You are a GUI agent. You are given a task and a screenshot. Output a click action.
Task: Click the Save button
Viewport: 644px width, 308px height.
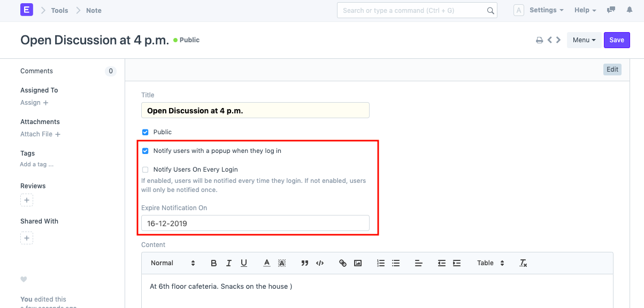(617, 40)
